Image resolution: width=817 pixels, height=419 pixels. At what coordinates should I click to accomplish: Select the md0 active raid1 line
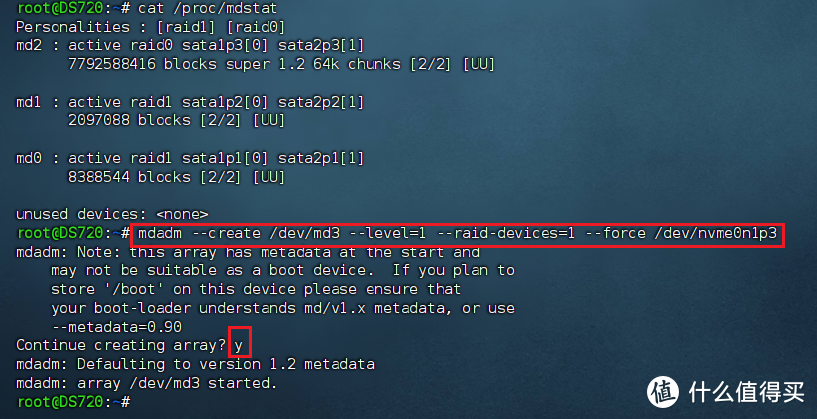pyautogui.click(x=190, y=158)
